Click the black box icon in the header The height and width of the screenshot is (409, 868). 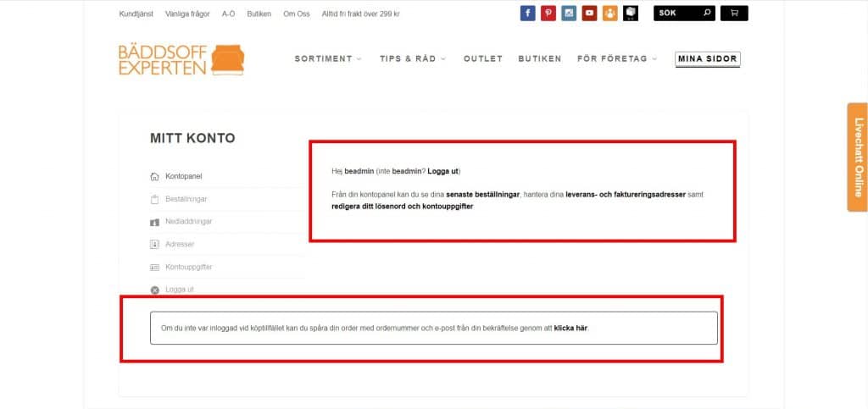point(631,14)
